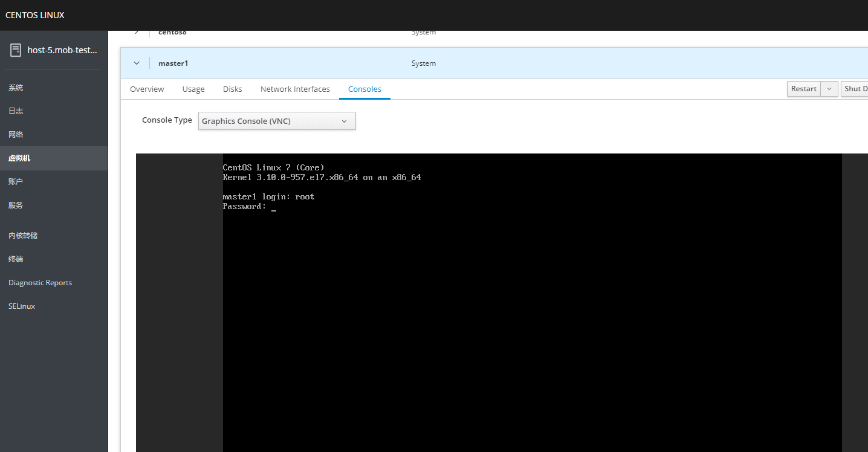Open 服务 in the sidebar
The width and height of the screenshot is (868, 452).
(16, 205)
